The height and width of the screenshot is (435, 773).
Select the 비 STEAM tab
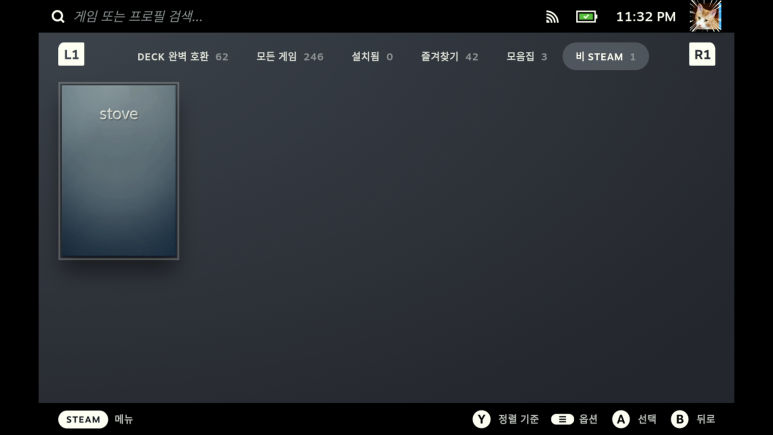coord(605,56)
